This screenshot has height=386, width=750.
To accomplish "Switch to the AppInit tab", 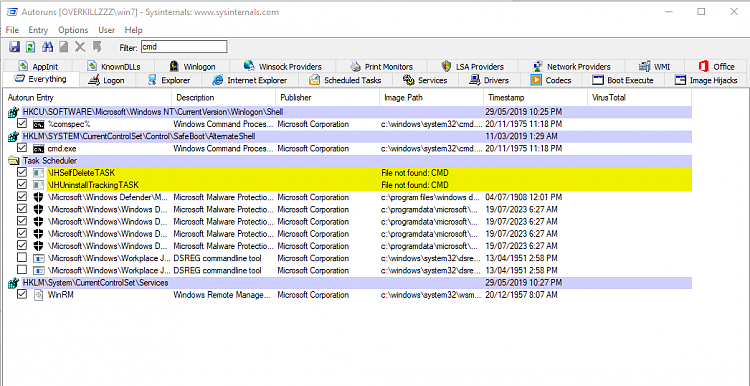I will pyautogui.click(x=38, y=66).
